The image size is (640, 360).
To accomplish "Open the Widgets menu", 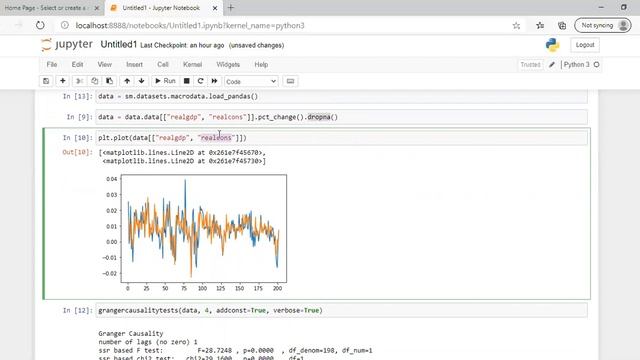I will coord(228,64).
